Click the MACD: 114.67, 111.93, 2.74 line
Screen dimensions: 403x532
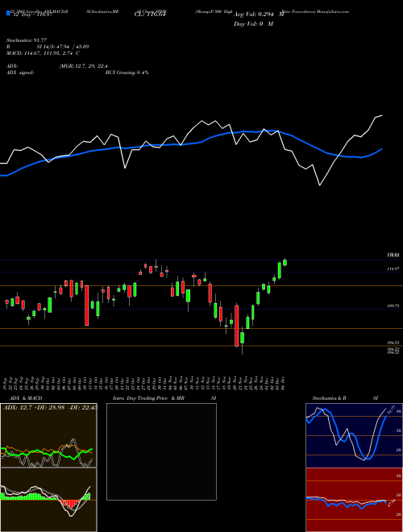pyautogui.click(x=43, y=53)
